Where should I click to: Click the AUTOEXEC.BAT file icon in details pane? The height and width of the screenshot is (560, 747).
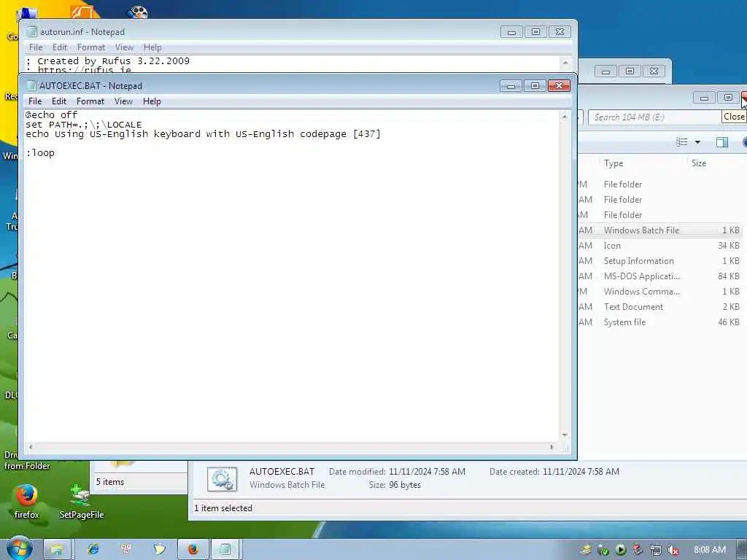pyautogui.click(x=222, y=479)
